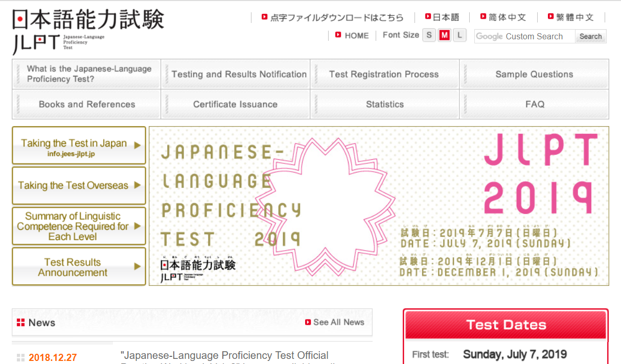Viewport: 621px width, 364px height.
Task: Open 'What is the Japanese-Language Proficiency Test?' menu
Action: 86,74
